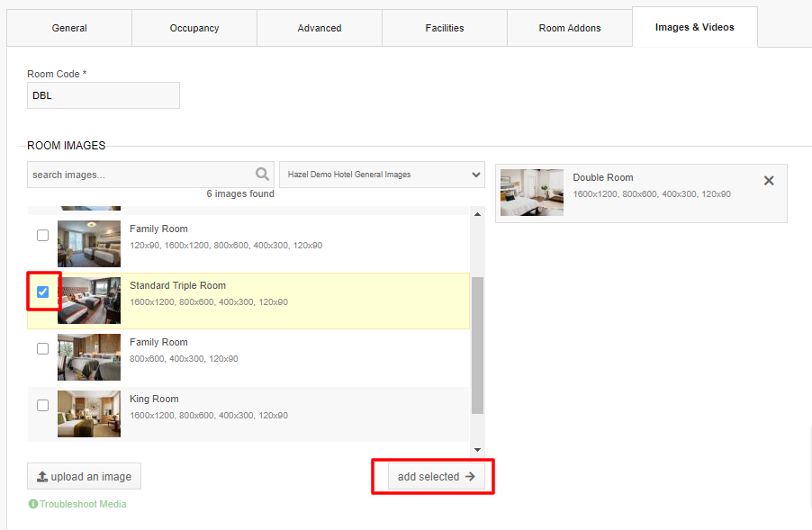This screenshot has height=530, width=812.
Task: Select the Images & Videos tab
Action: (695, 27)
